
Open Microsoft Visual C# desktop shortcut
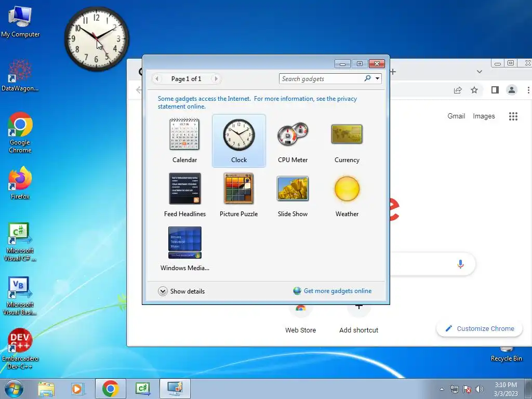coord(20,242)
